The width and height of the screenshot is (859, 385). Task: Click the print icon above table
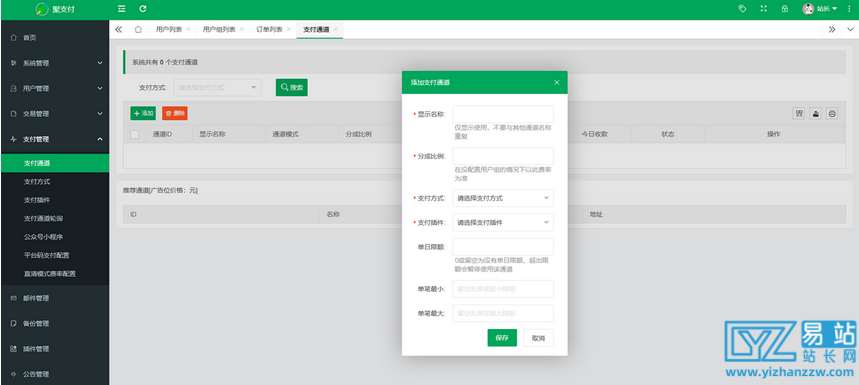(x=832, y=113)
